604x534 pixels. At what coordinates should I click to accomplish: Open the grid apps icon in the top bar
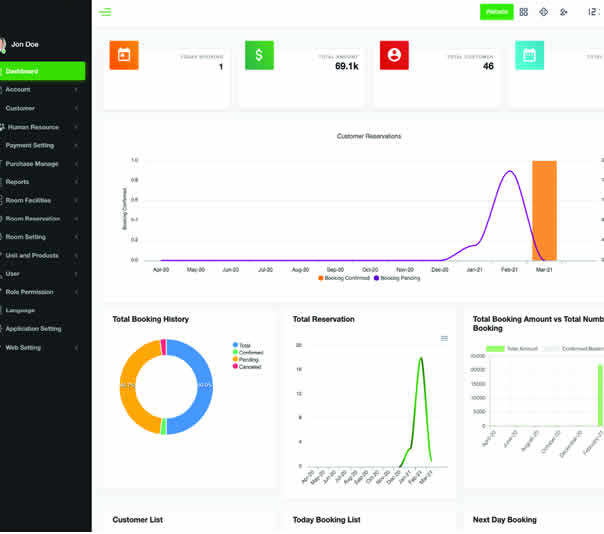click(x=524, y=12)
